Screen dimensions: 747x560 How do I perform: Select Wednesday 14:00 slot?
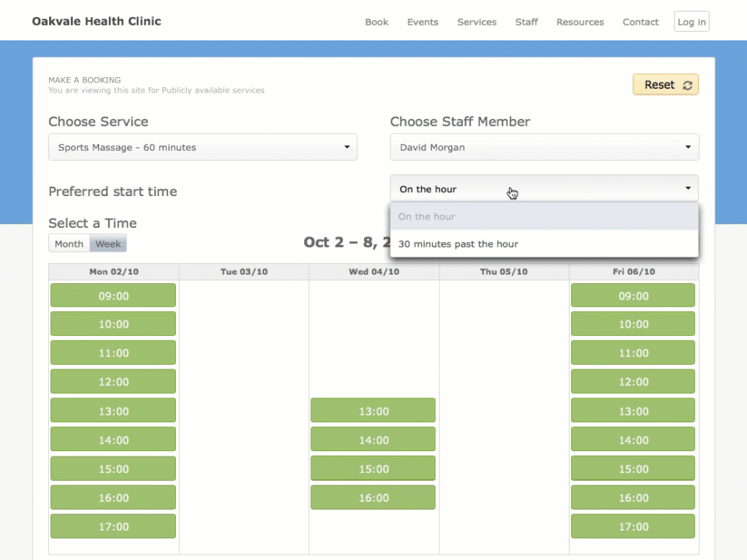tap(373, 439)
